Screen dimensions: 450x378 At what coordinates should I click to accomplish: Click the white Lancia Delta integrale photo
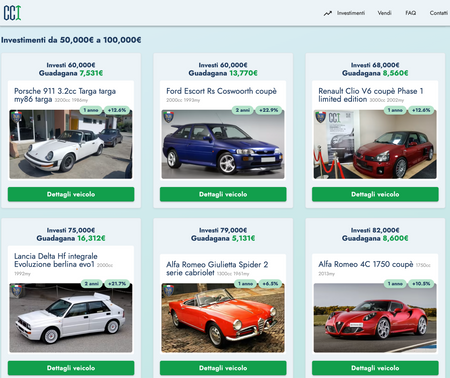point(71,318)
